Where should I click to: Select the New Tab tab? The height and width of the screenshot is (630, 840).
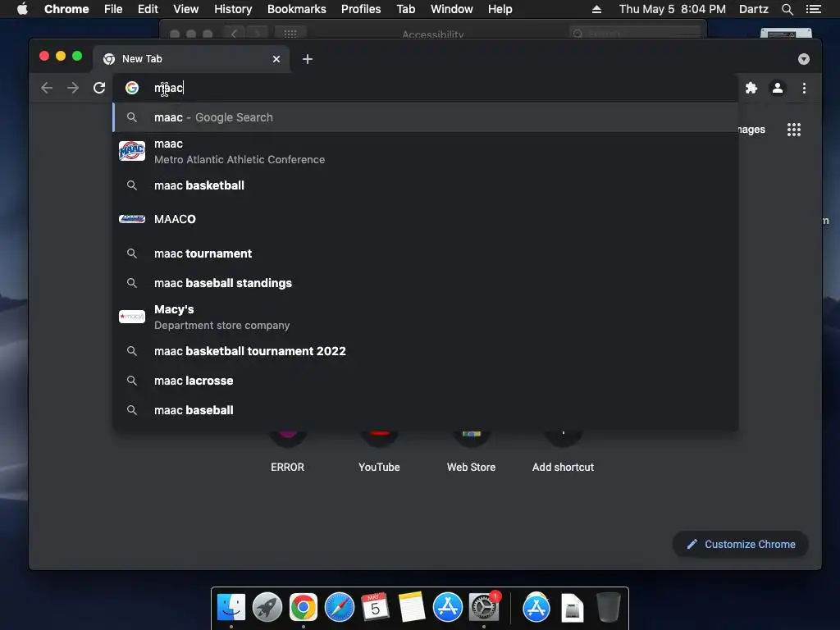coord(191,59)
